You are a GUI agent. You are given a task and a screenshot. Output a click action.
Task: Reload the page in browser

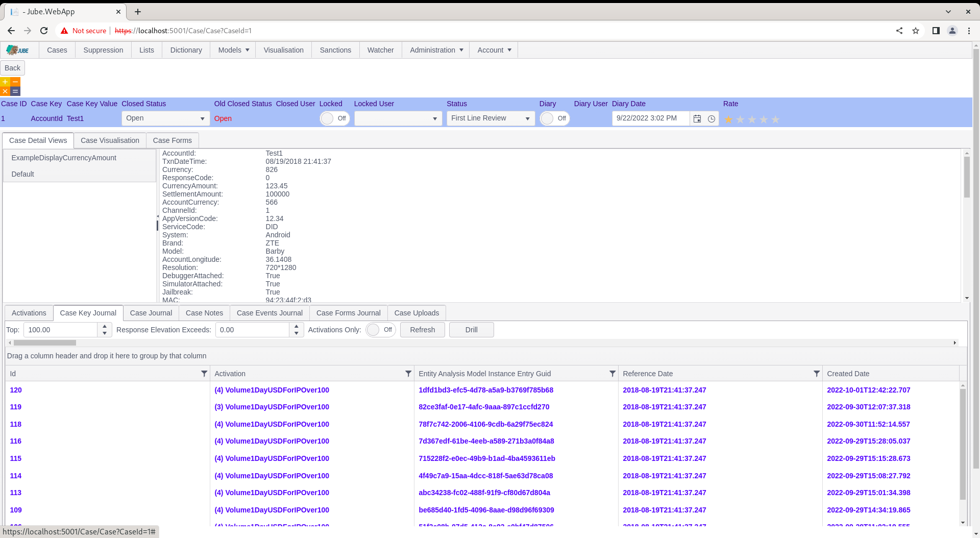pos(44,31)
